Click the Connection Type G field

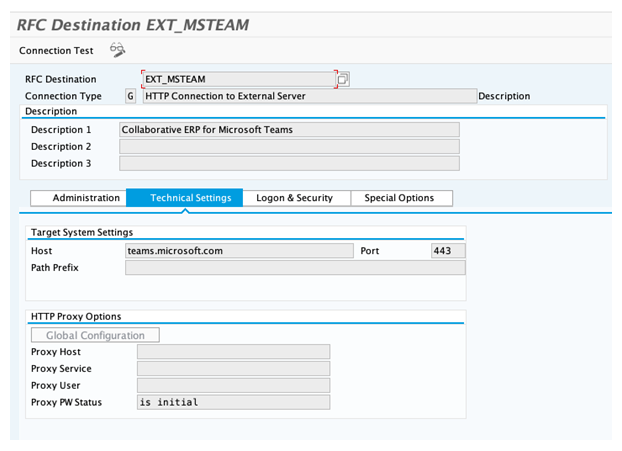coord(130,96)
